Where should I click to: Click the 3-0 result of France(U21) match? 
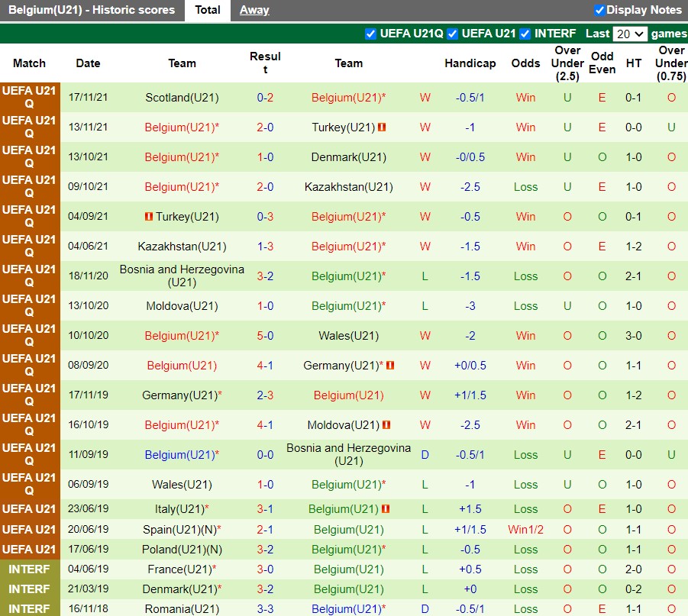265,569
